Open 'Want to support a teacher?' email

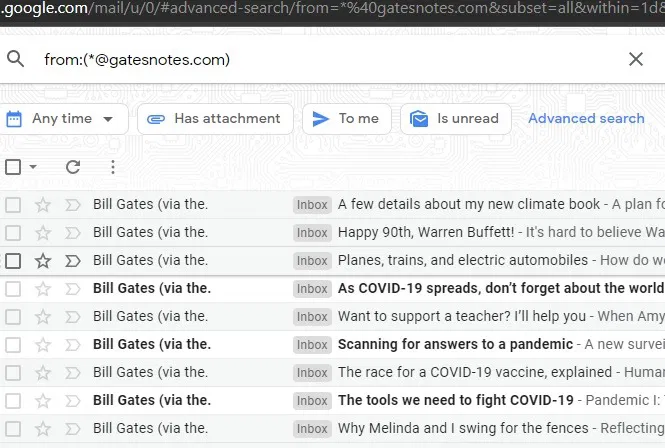point(461,316)
